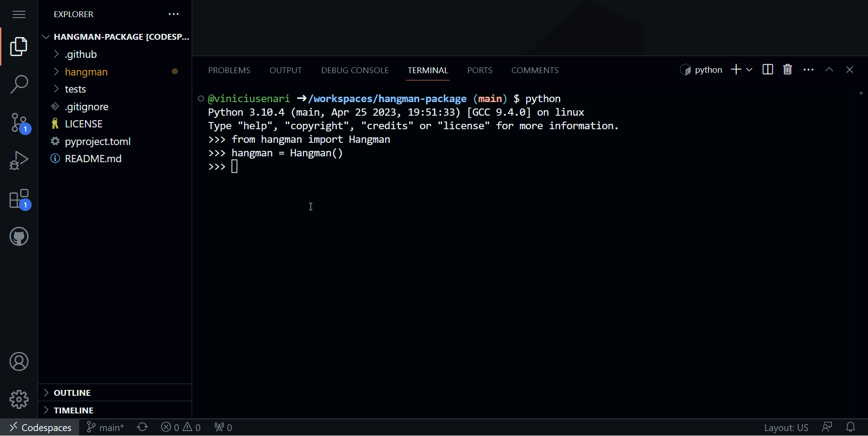Expand the TIMELINE section

point(115,410)
